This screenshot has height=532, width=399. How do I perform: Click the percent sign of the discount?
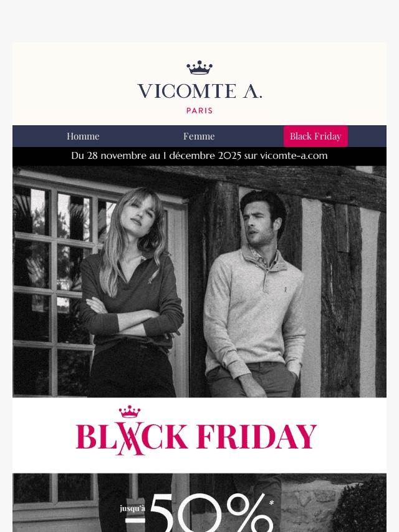(248, 516)
